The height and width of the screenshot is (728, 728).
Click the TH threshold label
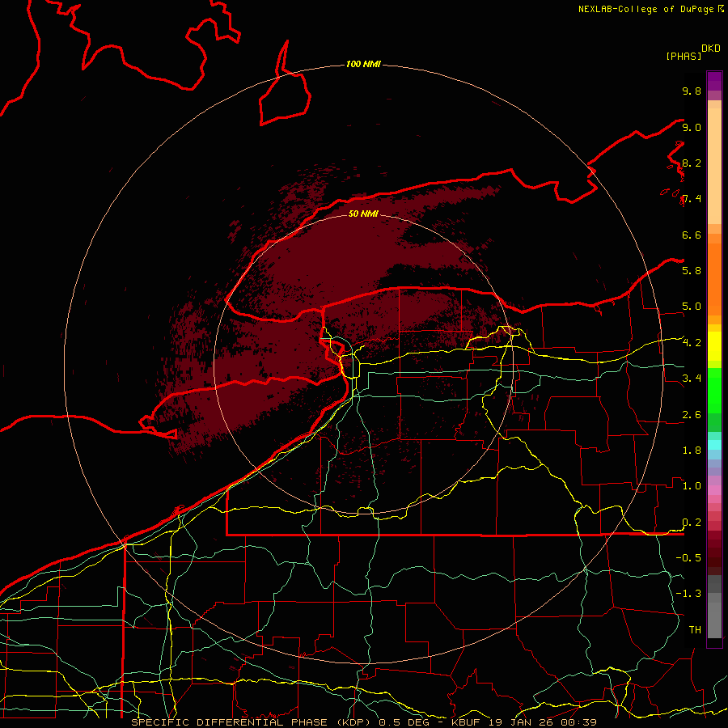(x=695, y=629)
